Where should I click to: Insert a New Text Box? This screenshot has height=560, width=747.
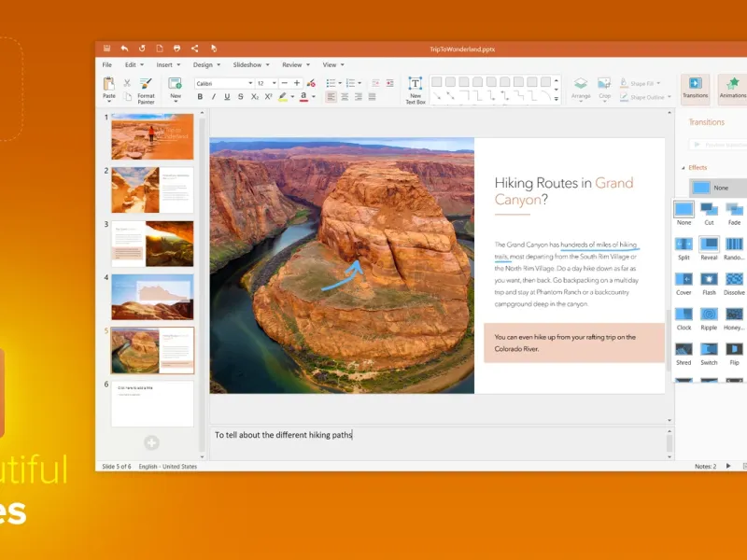415,90
